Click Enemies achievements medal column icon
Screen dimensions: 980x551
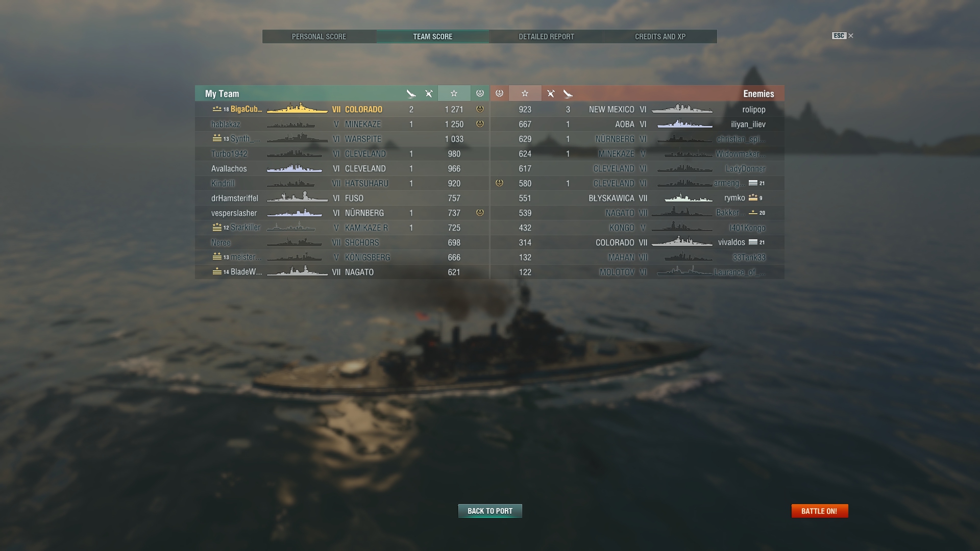(x=500, y=93)
